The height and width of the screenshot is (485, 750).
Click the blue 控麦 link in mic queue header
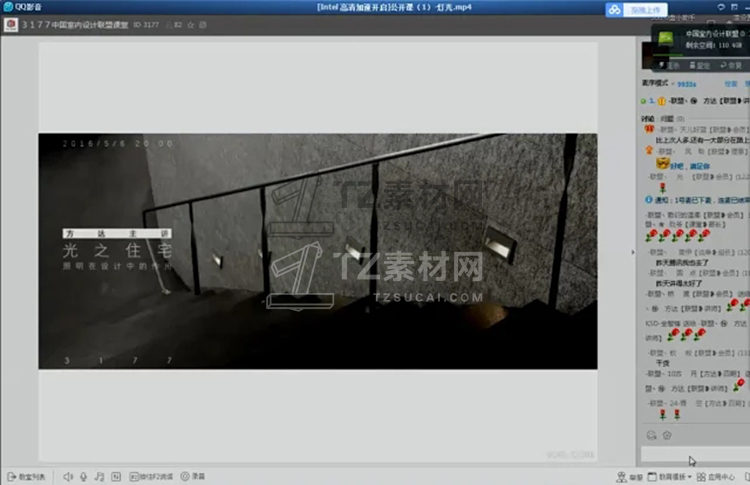pos(730,84)
